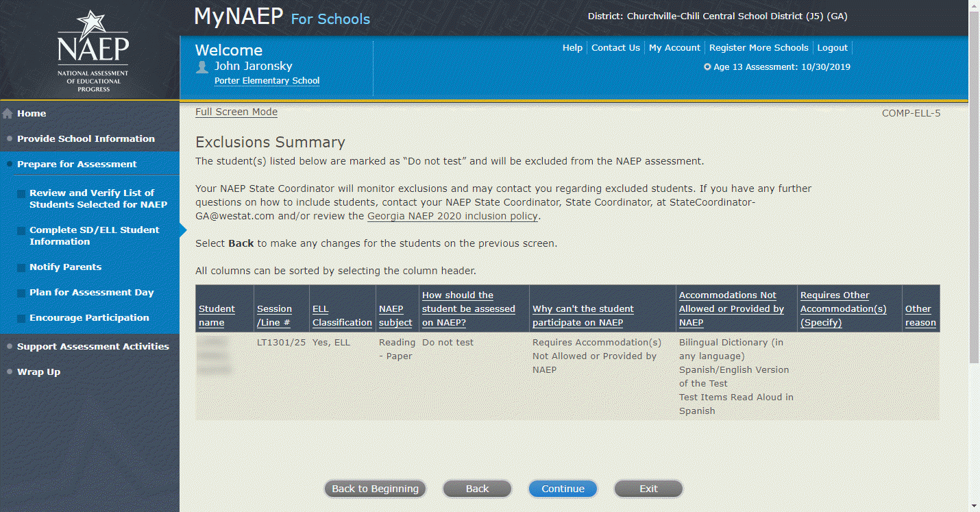
Task: Open the Wrap Up section
Action: coord(38,371)
